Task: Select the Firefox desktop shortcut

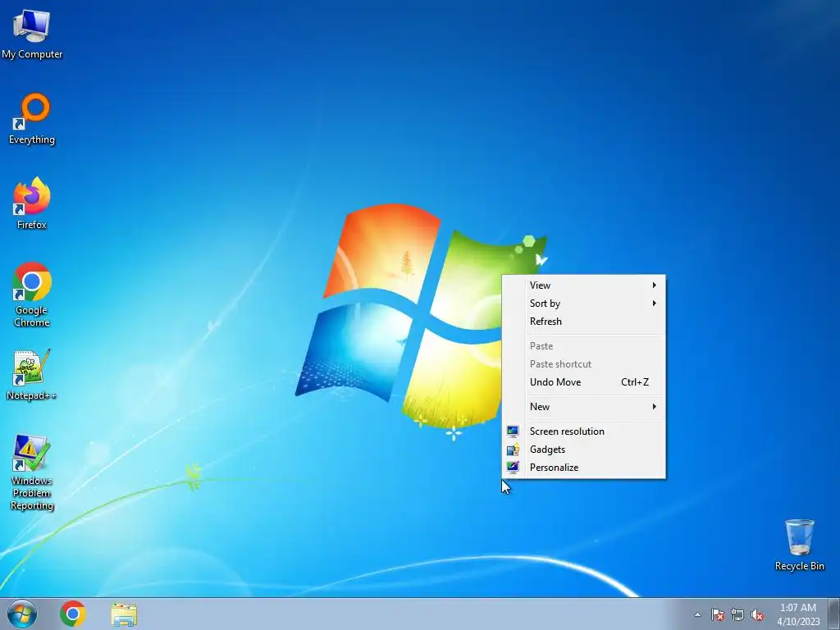Action: 32,203
